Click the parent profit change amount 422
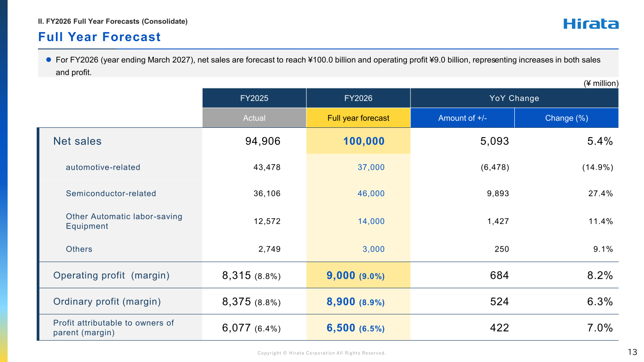This screenshot has height=362, width=644. [x=500, y=328]
